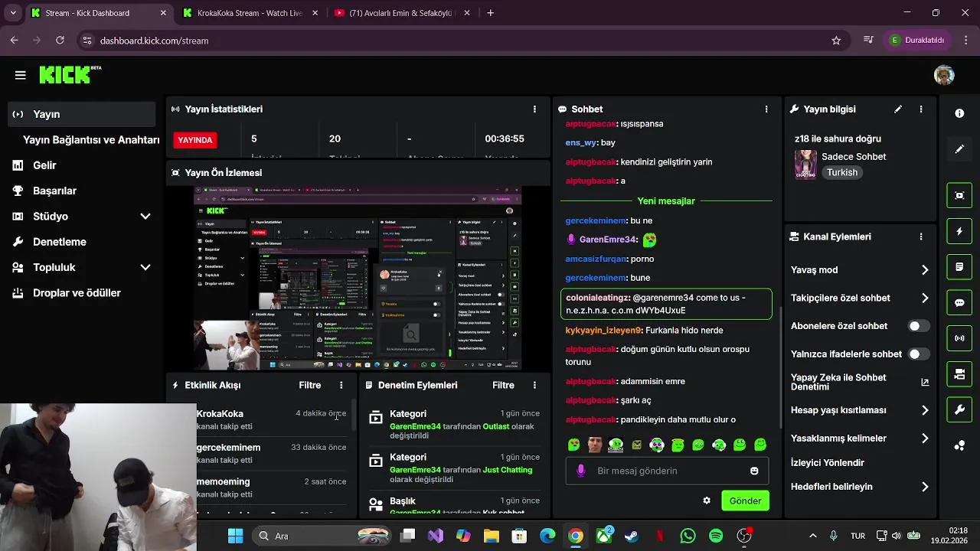Open the emoji picker in chat input

(754, 471)
